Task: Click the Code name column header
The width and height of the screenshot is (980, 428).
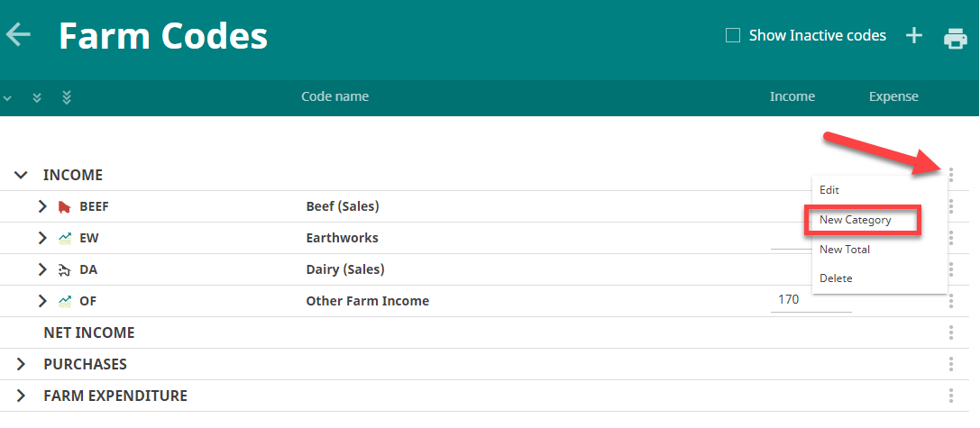Action: [x=335, y=96]
